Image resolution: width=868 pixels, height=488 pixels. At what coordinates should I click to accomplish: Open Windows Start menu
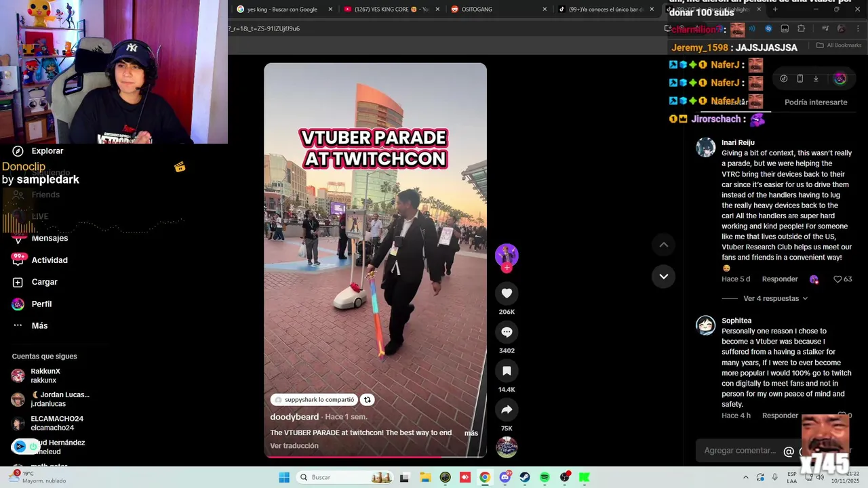[x=284, y=477]
